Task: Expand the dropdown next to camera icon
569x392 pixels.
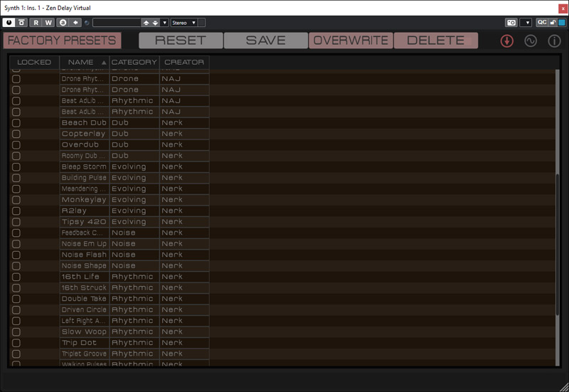Action: [x=526, y=23]
